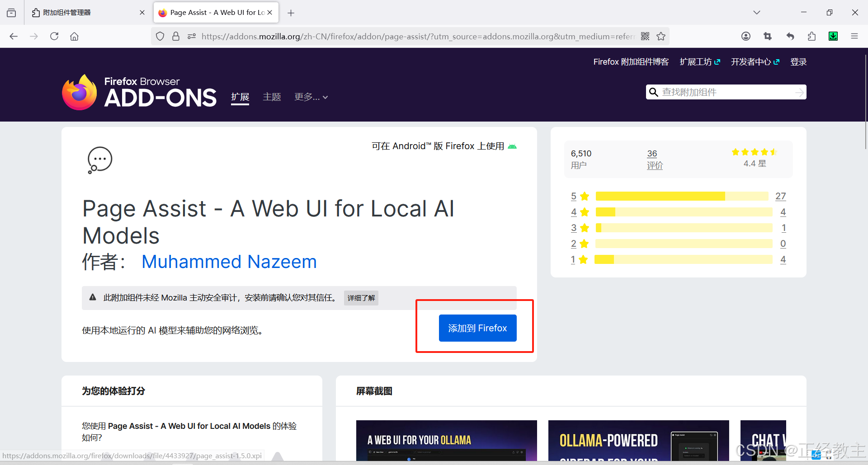Open the 扩展 navigation item
The width and height of the screenshot is (868, 465).
[x=240, y=97]
